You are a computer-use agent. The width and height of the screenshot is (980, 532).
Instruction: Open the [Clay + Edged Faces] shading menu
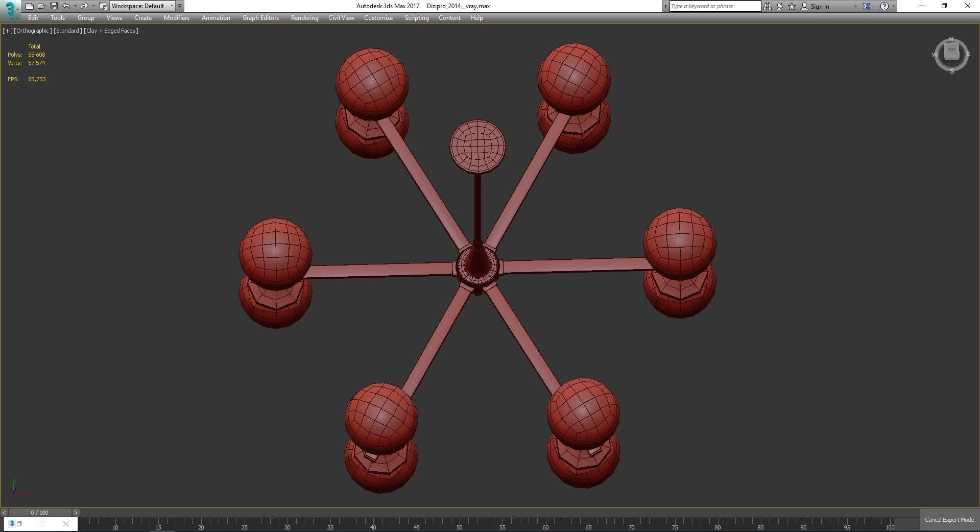(x=111, y=31)
